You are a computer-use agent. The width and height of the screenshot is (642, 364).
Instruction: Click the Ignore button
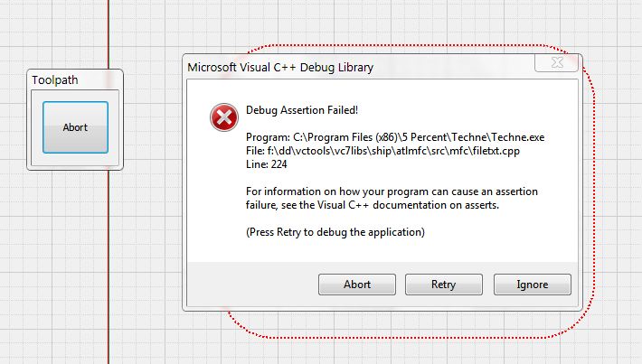[x=532, y=285]
